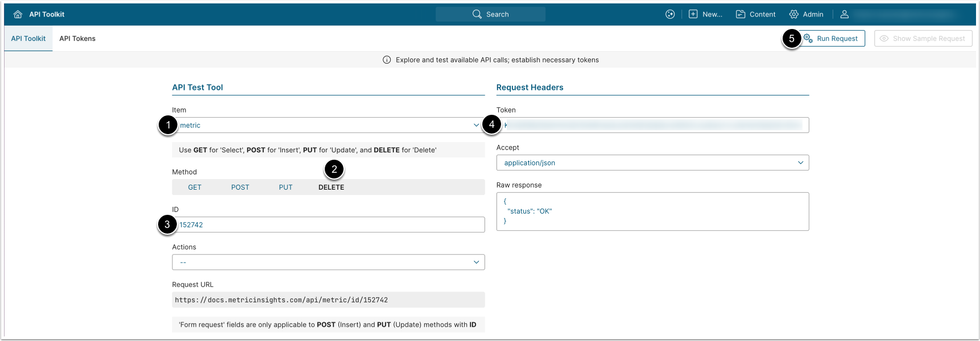
Task: Click the info icon in banner
Action: (387, 60)
